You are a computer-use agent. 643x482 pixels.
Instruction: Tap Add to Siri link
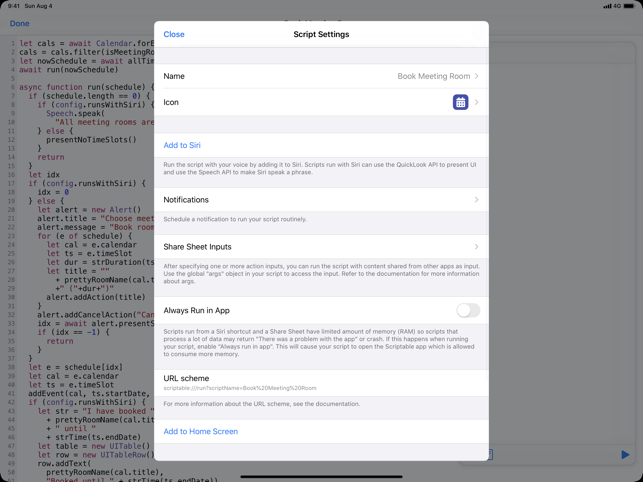pyautogui.click(x=182, y=145)
